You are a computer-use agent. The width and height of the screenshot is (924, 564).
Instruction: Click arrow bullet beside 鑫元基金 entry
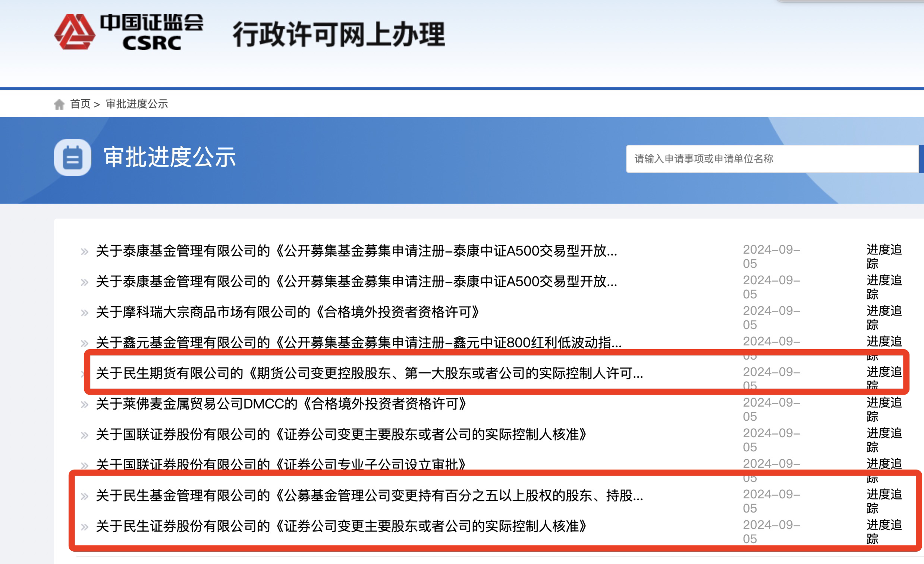pyautogui.click(x=84, y=343)
